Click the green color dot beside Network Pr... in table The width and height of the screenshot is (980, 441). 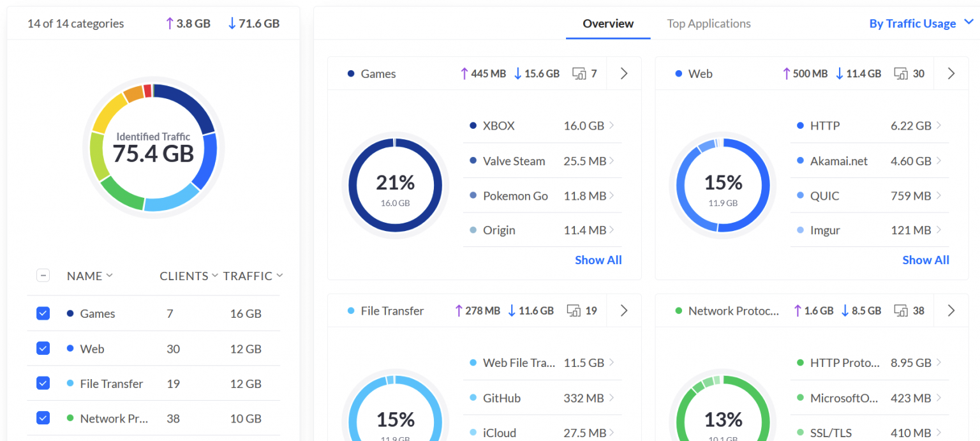70,419
